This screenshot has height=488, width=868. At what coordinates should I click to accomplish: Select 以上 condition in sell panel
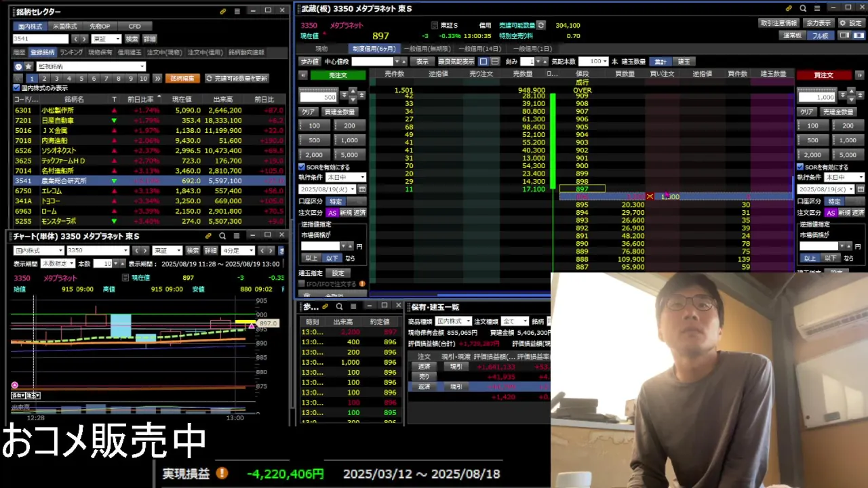tap(311, 258)
